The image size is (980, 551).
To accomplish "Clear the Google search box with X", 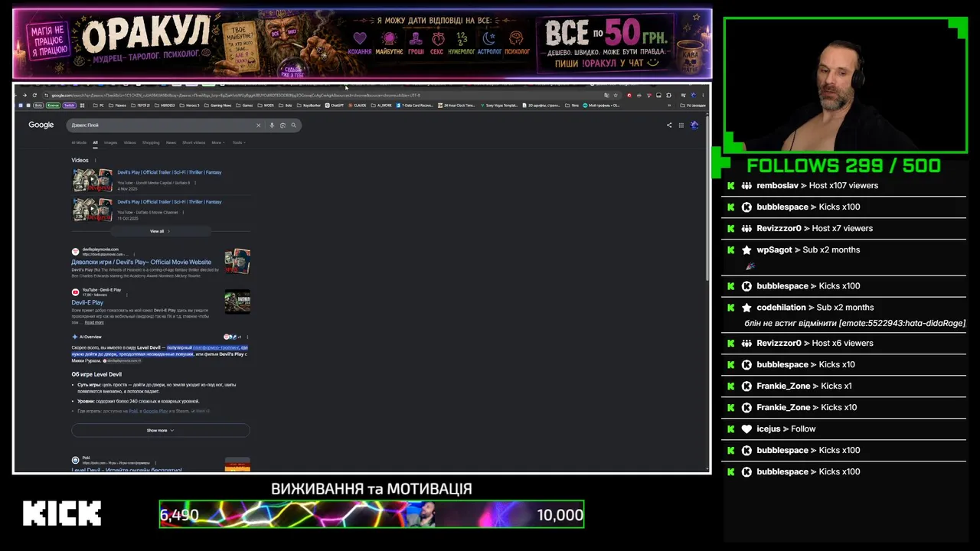I will coord(259,125).
